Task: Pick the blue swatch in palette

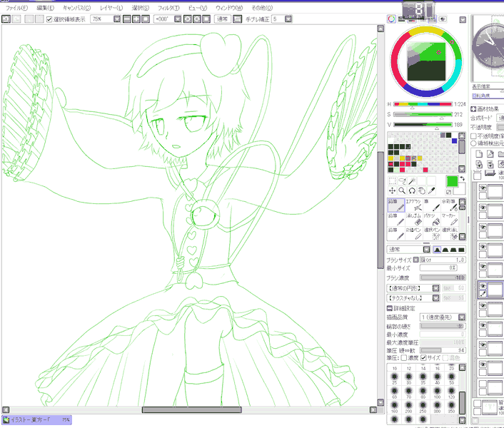Action: 454,141
